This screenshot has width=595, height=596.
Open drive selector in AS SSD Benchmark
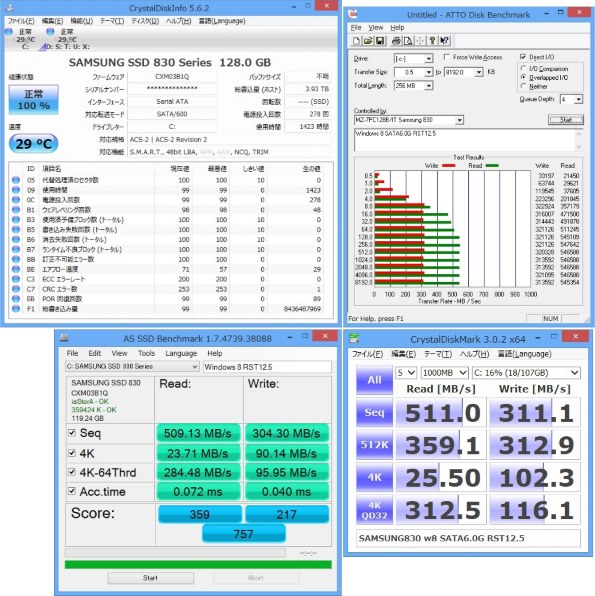132,366
